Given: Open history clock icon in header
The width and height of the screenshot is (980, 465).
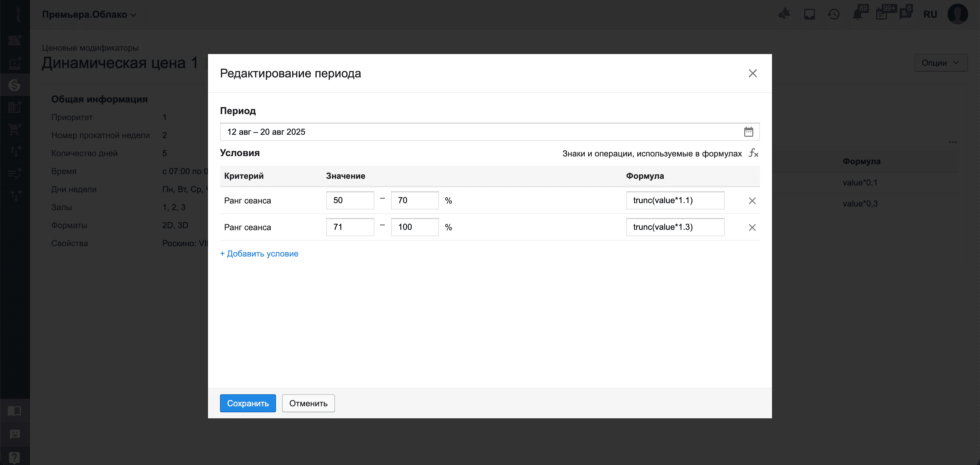Looking at the screenshot, I should [833, 14].
